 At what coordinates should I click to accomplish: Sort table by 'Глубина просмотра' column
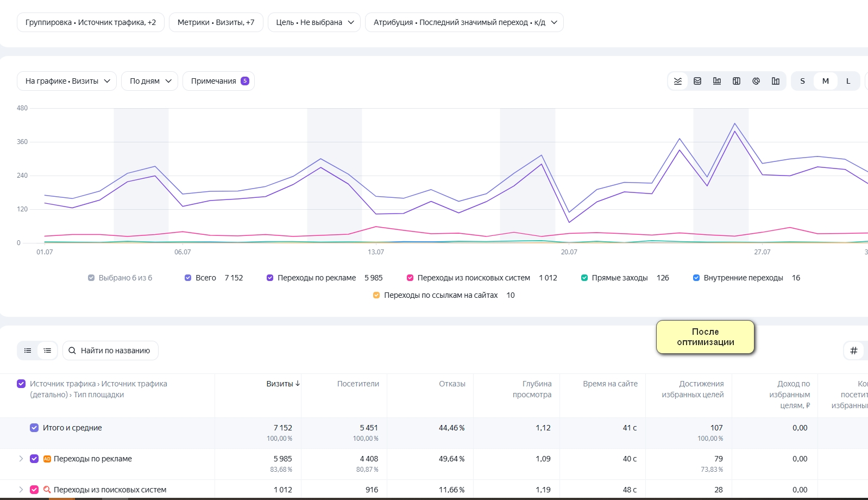[x=532, y=389]
